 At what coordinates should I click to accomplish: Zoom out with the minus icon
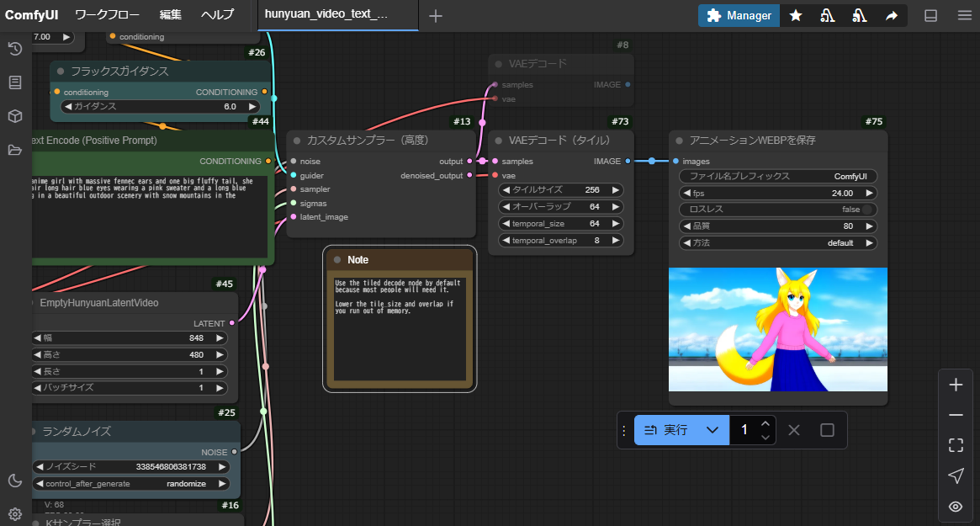[x=956, y=415]
